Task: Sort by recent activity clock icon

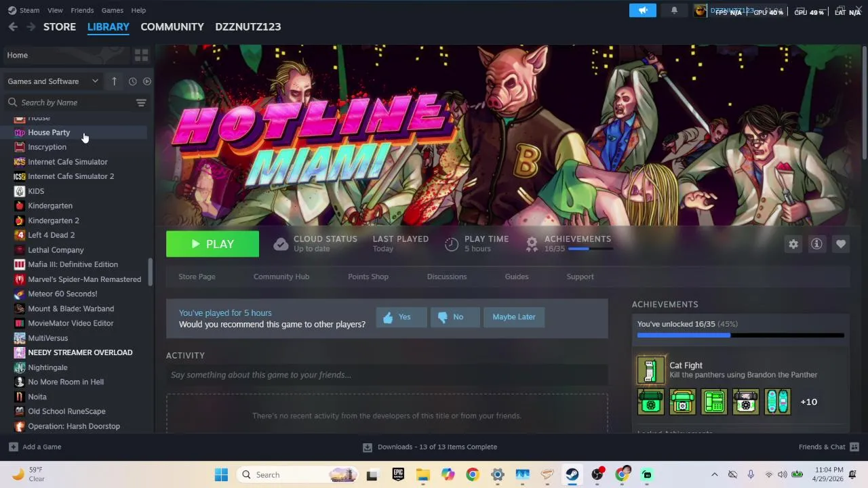Action: click(132, 81)
